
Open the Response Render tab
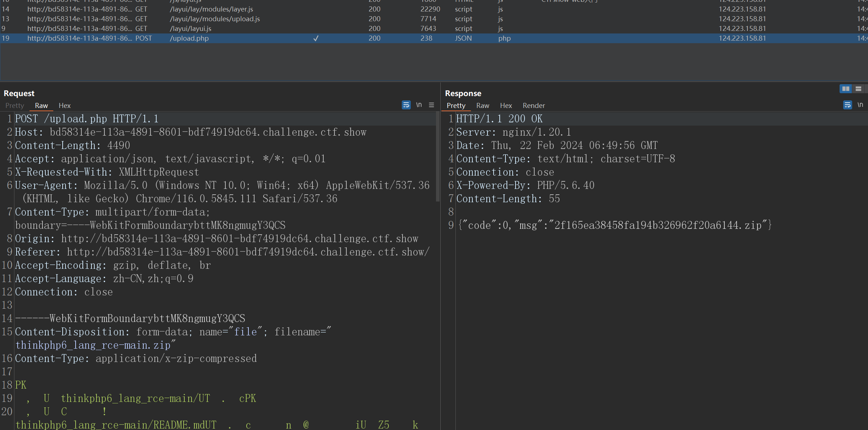pos(534,105)
